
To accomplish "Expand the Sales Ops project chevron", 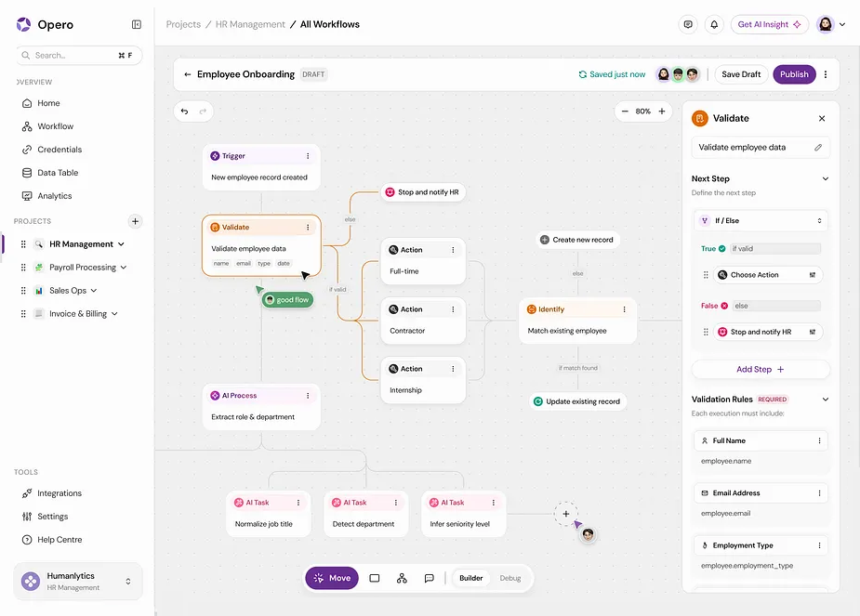I will [94, 291].
